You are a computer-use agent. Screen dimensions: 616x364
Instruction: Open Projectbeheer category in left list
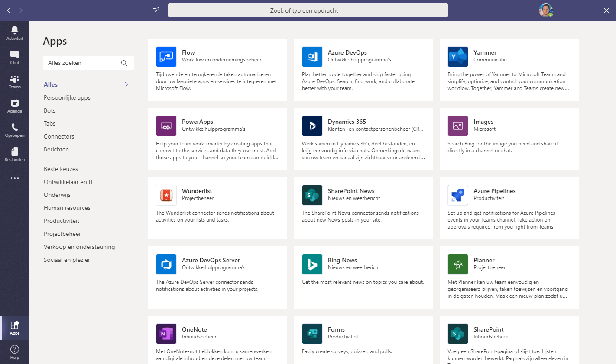pos(62,234)
